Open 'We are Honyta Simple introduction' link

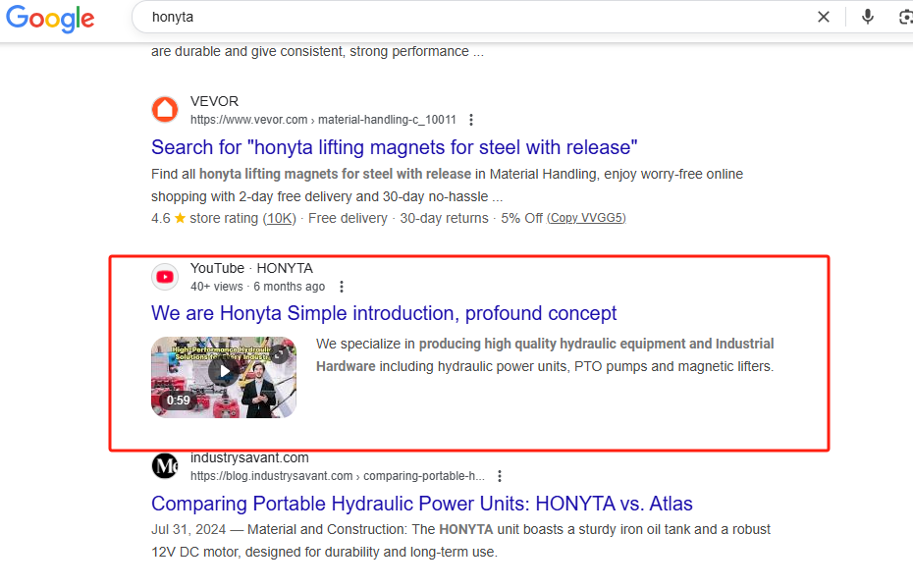[x=384, y=313]
